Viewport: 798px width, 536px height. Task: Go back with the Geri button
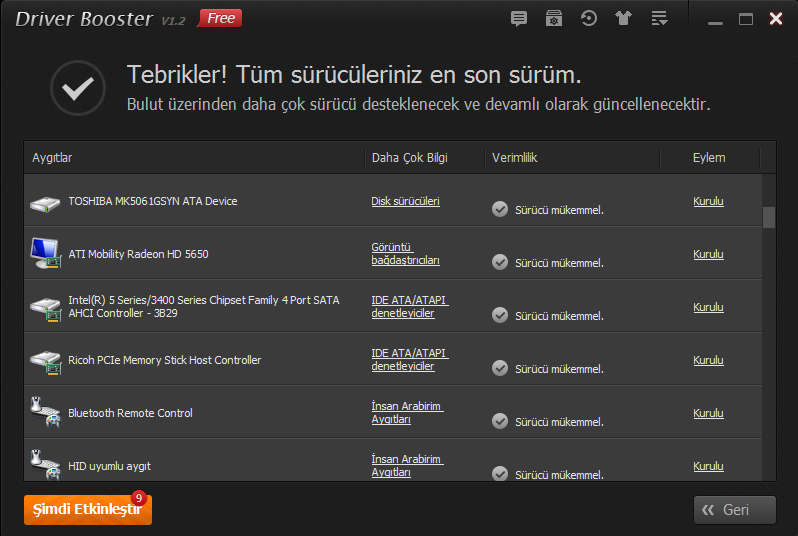pos(734,510)
